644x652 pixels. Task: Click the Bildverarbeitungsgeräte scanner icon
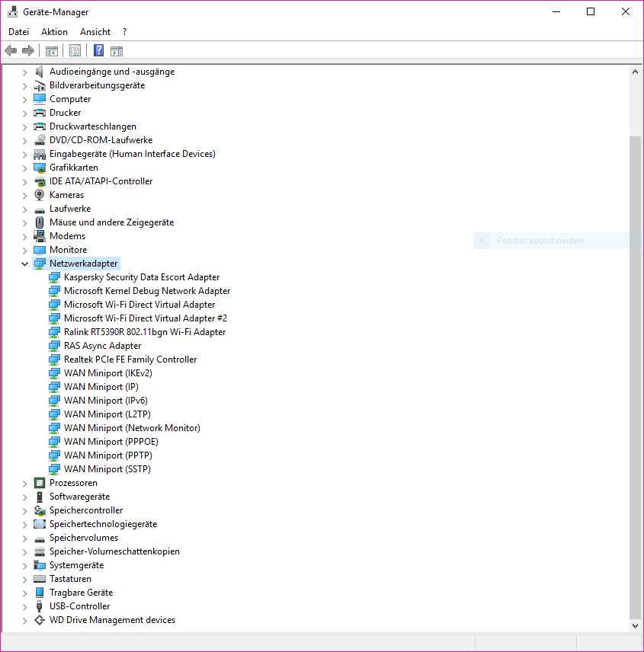point(40,85)
